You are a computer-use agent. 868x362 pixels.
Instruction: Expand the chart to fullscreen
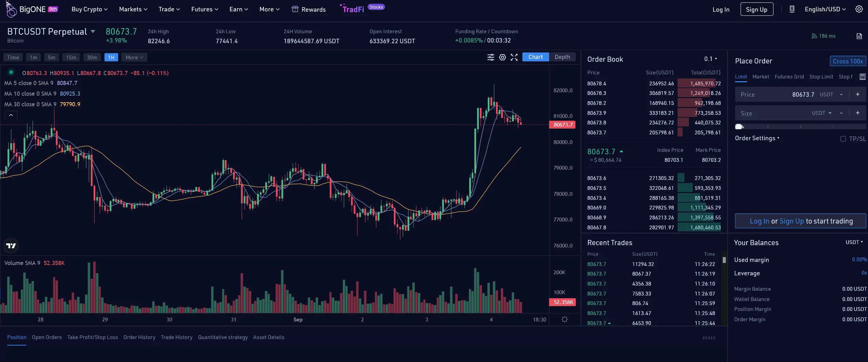[x=514, y=57]
